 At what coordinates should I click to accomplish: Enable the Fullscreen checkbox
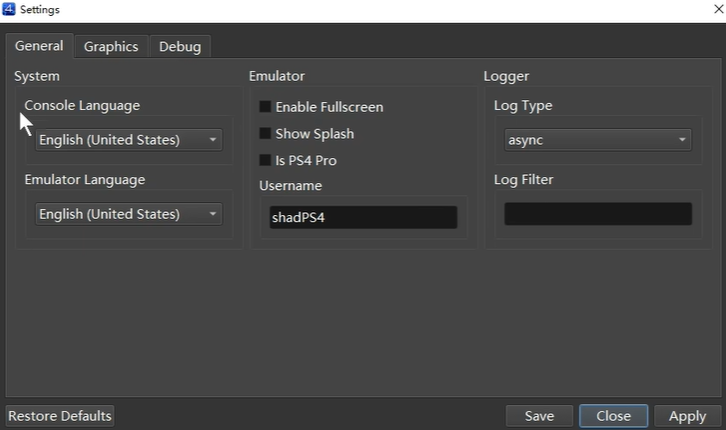[265, 107]
